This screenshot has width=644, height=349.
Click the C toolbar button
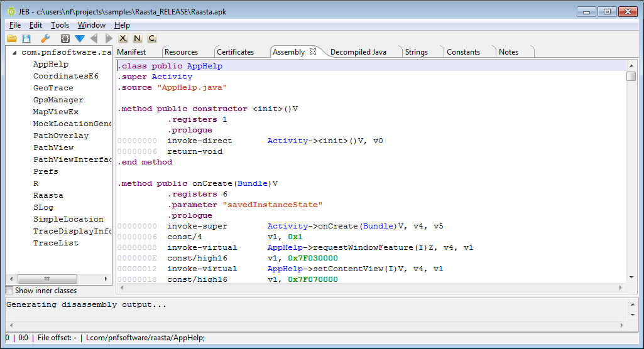pyautogui.click(x=151, y=38)
